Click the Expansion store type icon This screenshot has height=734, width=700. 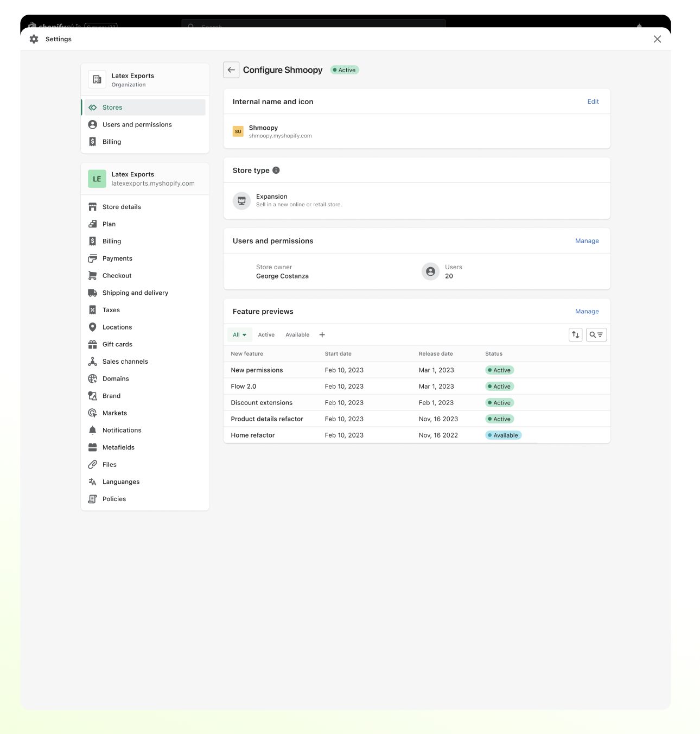(x=241, y=200)
